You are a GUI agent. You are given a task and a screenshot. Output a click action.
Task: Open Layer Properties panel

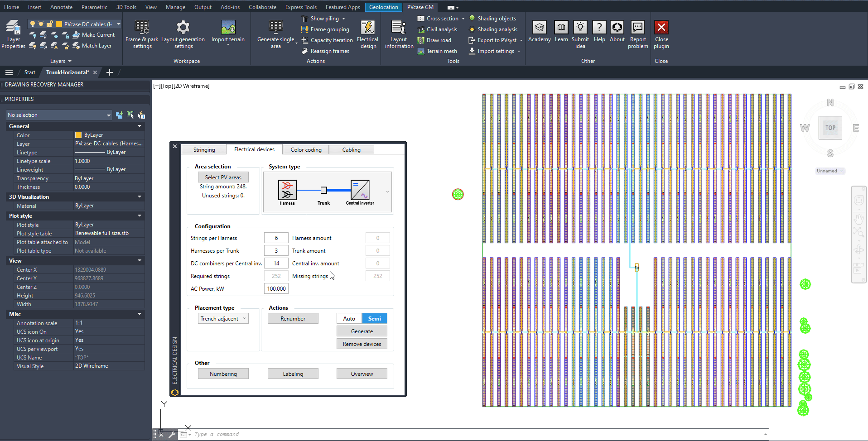tap(13, 34)
